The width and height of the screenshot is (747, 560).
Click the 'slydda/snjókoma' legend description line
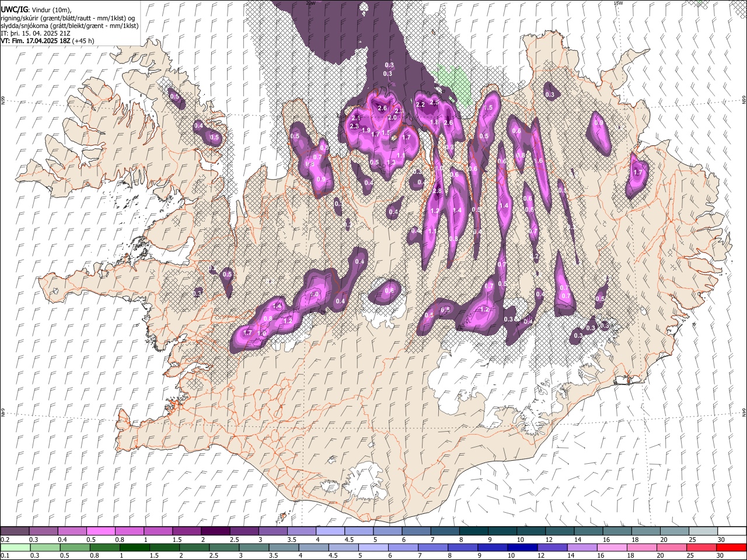point(69,26)
